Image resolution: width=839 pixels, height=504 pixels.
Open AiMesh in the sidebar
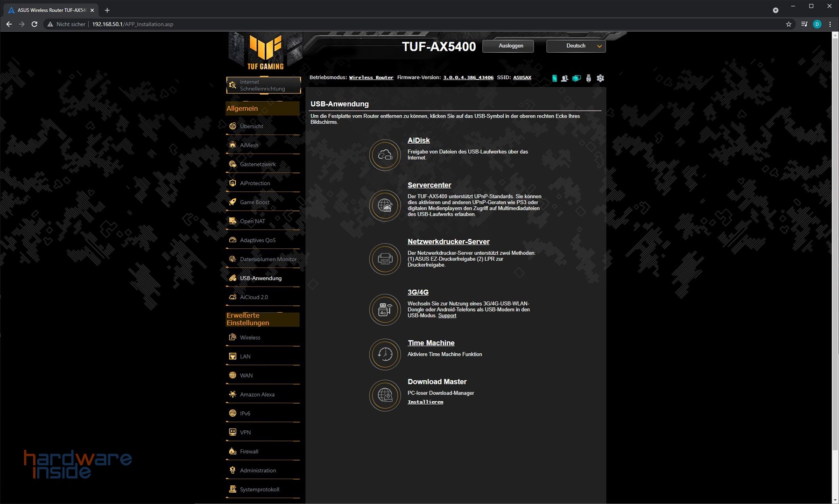point(249,145)
